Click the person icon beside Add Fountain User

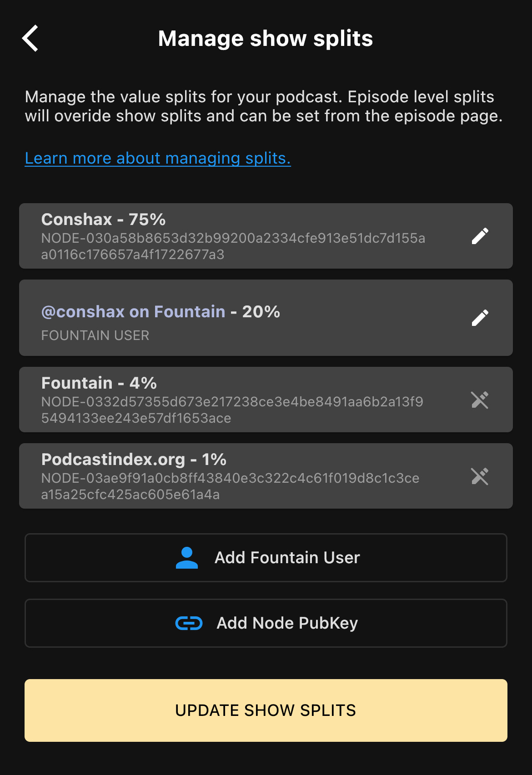(x=187, y=558)
